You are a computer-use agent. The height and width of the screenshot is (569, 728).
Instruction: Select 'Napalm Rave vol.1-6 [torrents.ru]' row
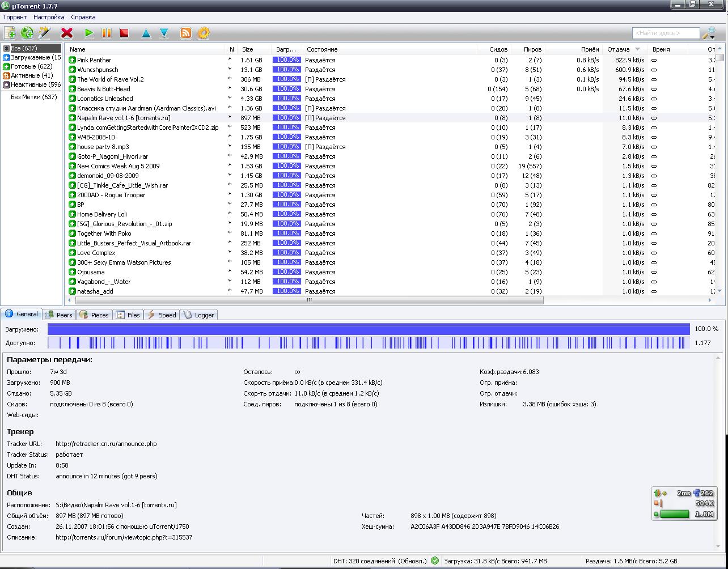click(390, 118)
